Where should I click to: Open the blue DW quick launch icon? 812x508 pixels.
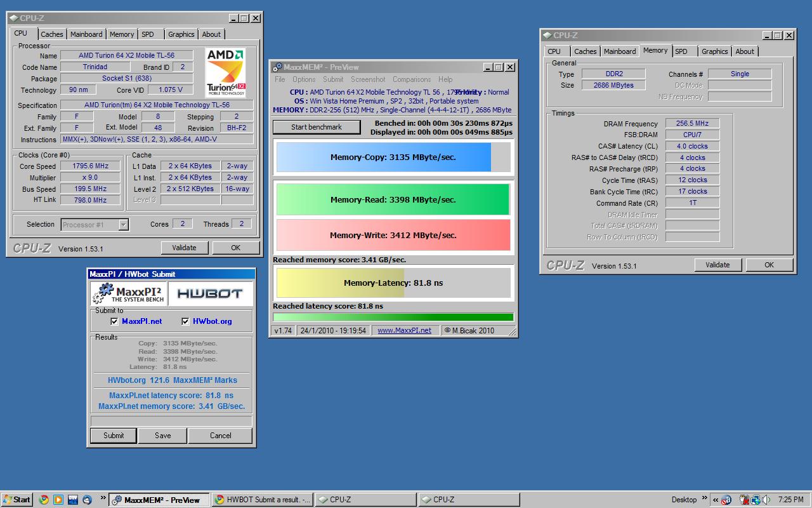coord(73,500)
